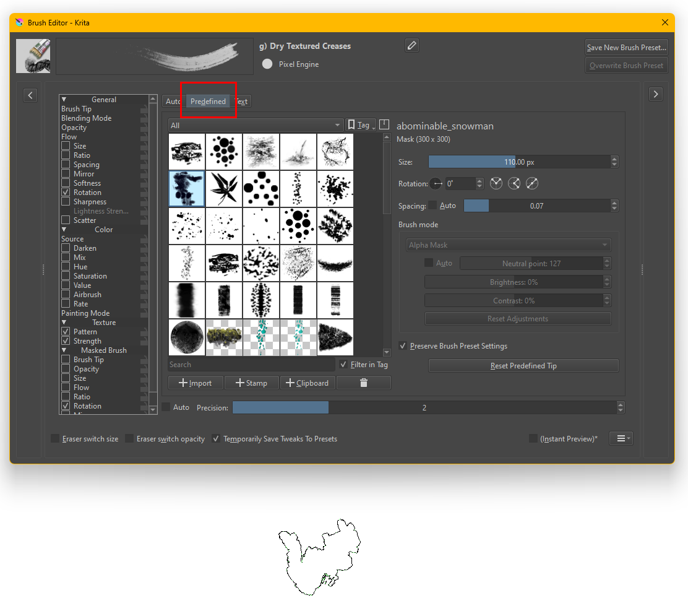Select the leaf-shaped brush tip
Viewport: 688px width, 616px height.
coord(224,189)
